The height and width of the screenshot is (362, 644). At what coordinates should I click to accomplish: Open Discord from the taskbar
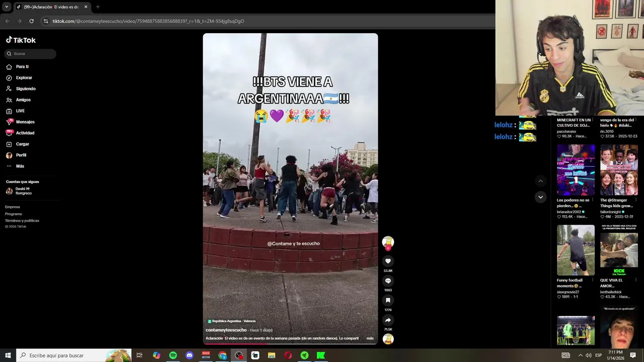189,355
